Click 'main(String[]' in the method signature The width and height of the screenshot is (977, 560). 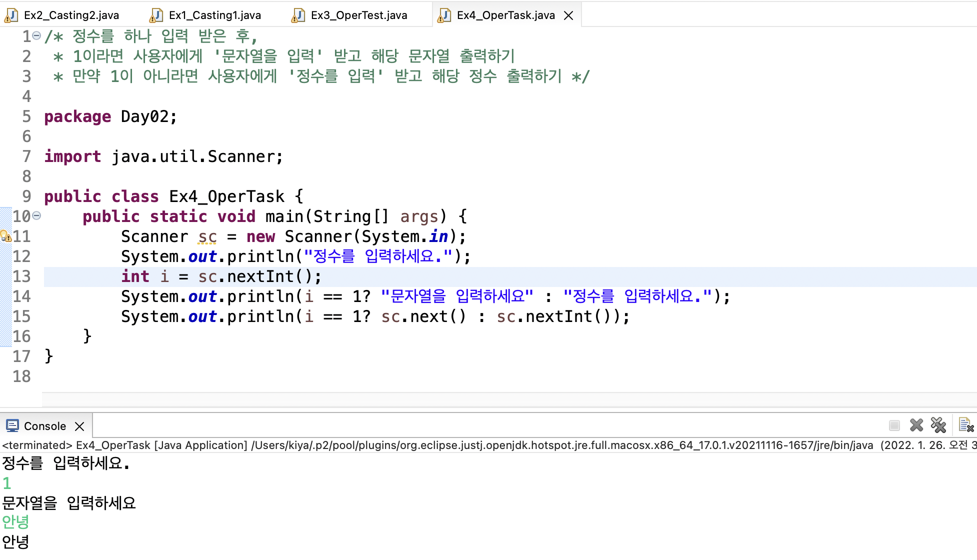coord(327,216)
